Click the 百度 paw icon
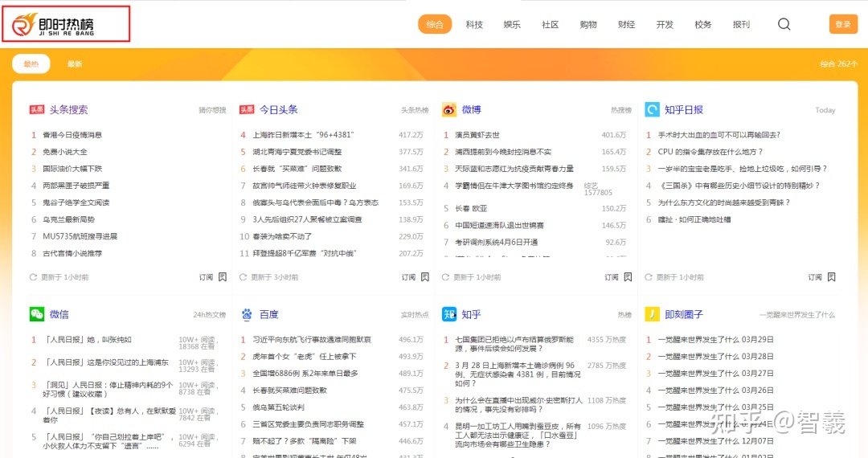This screenshot has width=868, height=458. (x=247, y=314)
